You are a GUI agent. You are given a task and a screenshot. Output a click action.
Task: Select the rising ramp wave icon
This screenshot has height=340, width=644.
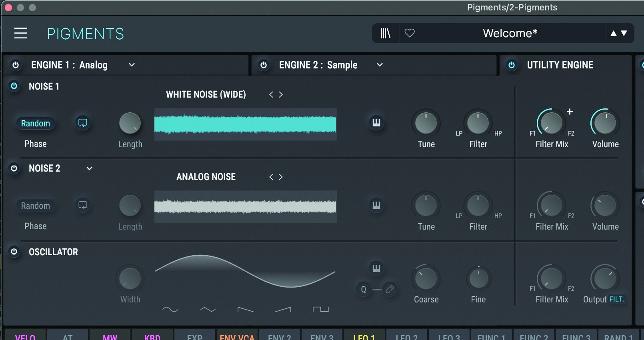point(283,309)
